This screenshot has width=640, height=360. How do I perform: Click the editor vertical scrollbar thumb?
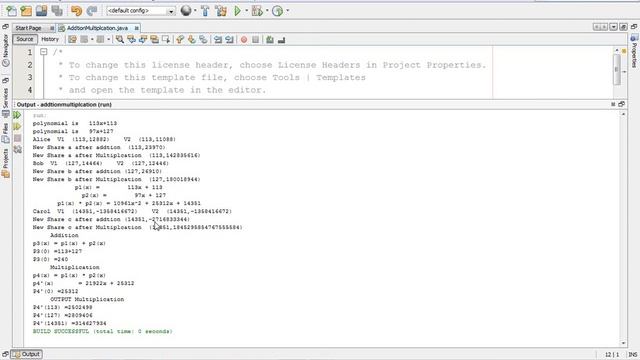[617, 69]
